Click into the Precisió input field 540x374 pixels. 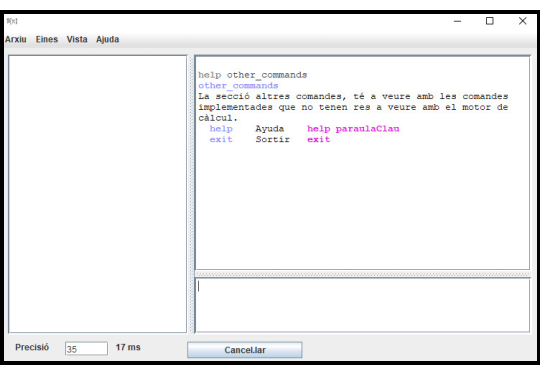pyautogui.click(x=86, y=349)
